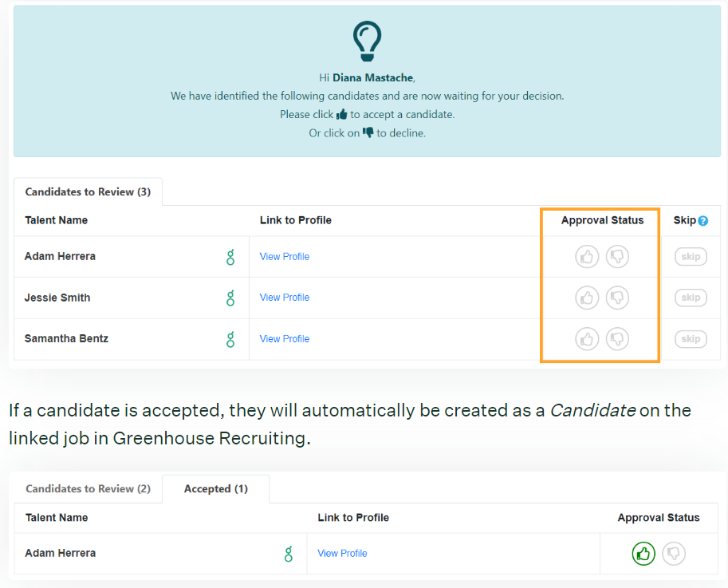Approve Adam Herrera with thumbs up
This screenshot has height=588, width=728.
[x=587, y=257]
